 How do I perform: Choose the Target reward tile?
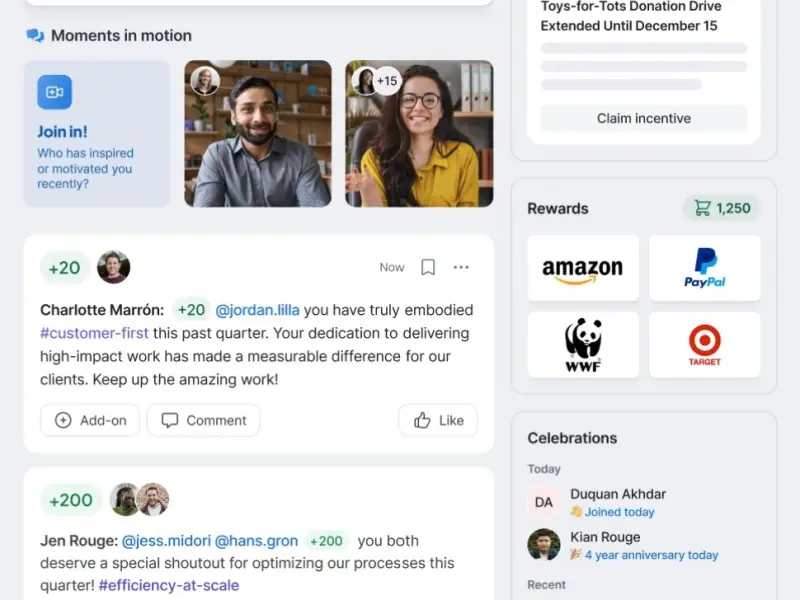coord(705,345)
